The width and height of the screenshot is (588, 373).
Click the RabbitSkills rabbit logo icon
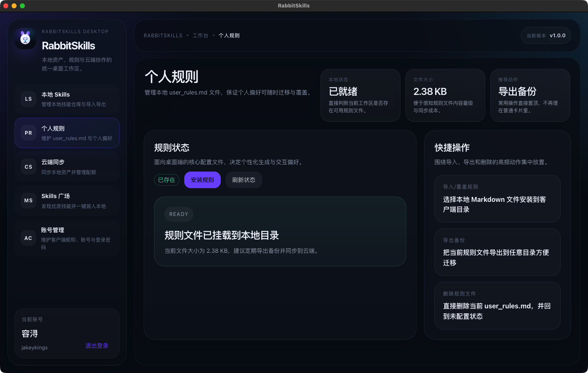pos(25,39)
